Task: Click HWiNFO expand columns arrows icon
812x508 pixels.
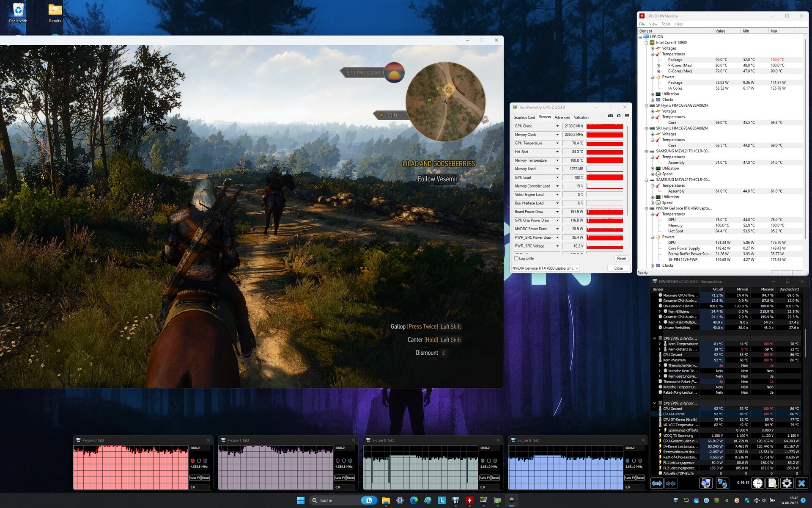Action: click(657, 483)
